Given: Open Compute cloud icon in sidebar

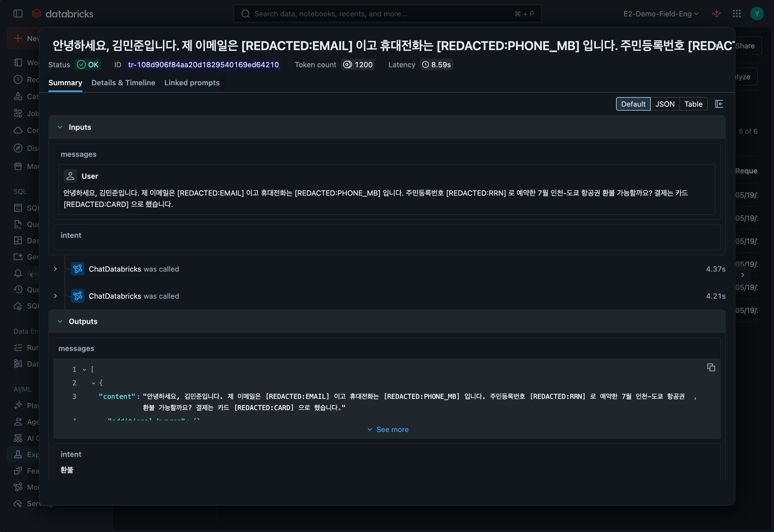Looking at the screenshot, I should (x=18, y=130).
